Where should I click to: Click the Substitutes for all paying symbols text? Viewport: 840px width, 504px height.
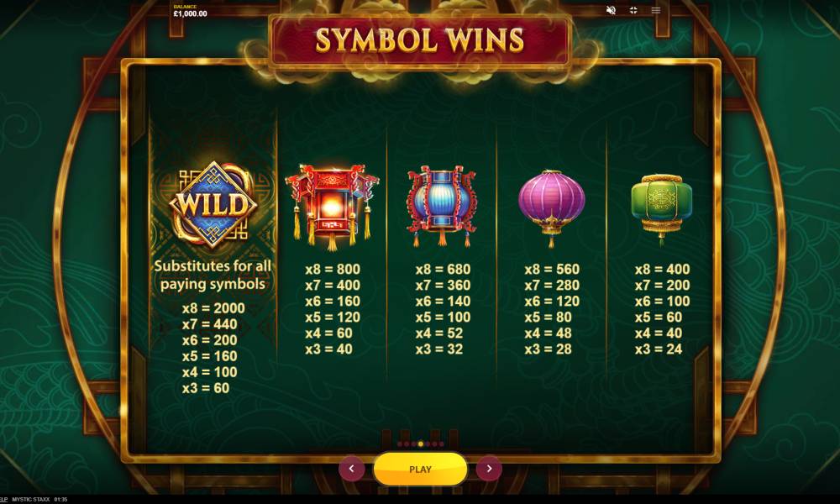point(213,275)
